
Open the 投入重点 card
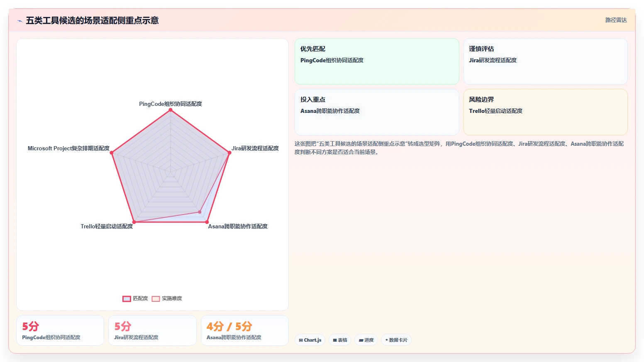pos(377,112)
